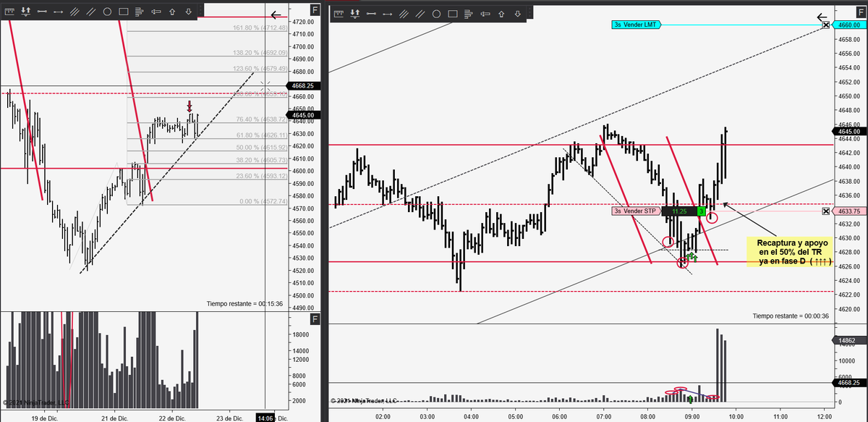Click the '09:00' time label on right chart

point(692,417)
